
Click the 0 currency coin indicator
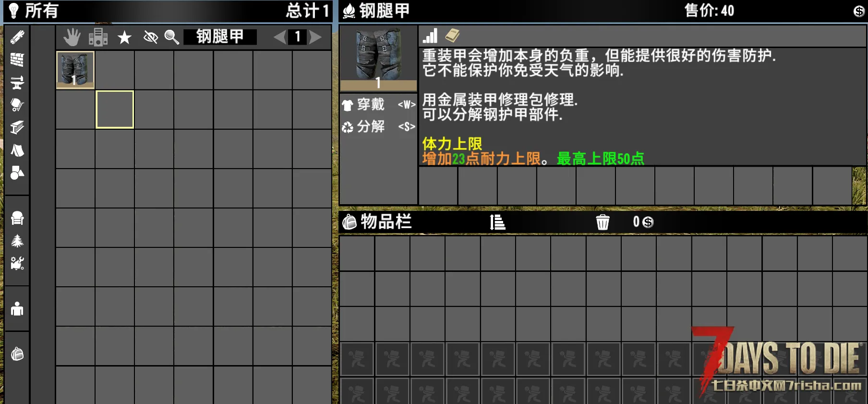643,222
